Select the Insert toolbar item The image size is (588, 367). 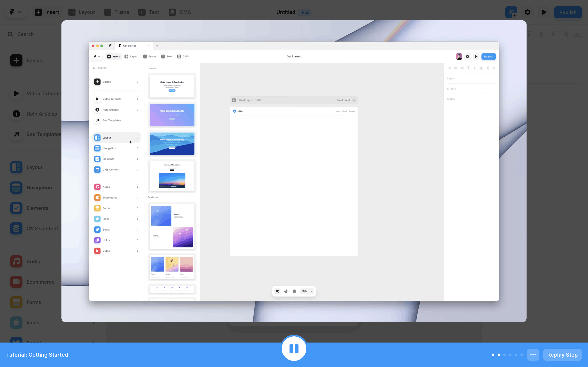47,12
